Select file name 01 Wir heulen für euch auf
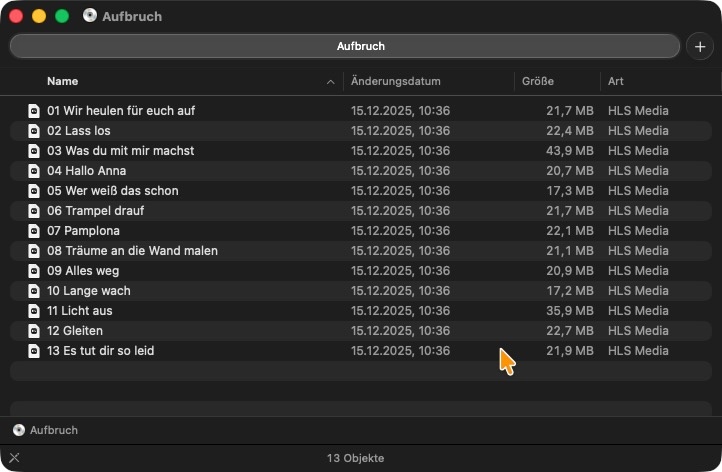 point(121,111)
